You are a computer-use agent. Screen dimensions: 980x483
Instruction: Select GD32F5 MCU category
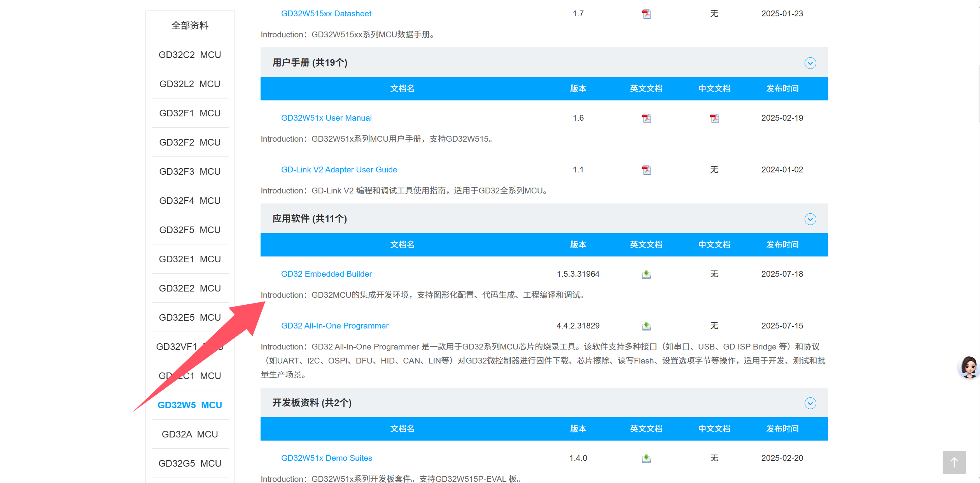[190, 230]
